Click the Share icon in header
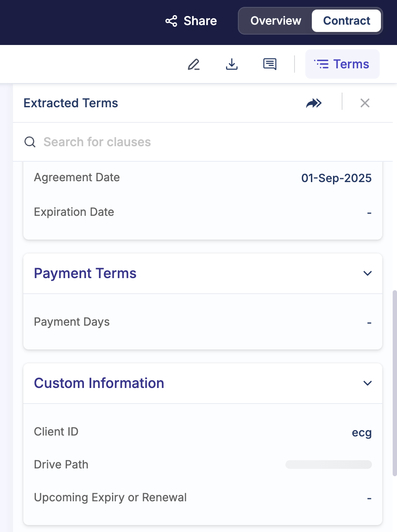 pos(171,21)
